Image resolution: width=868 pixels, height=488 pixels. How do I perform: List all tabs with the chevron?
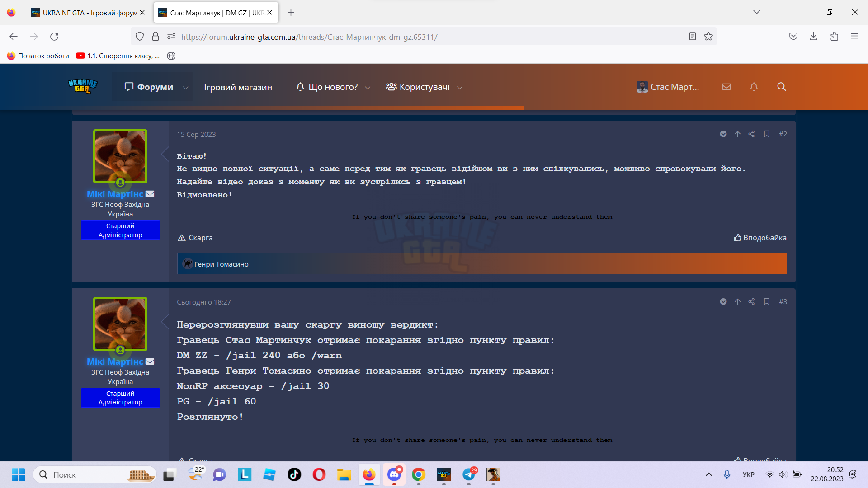pos(757,12)
